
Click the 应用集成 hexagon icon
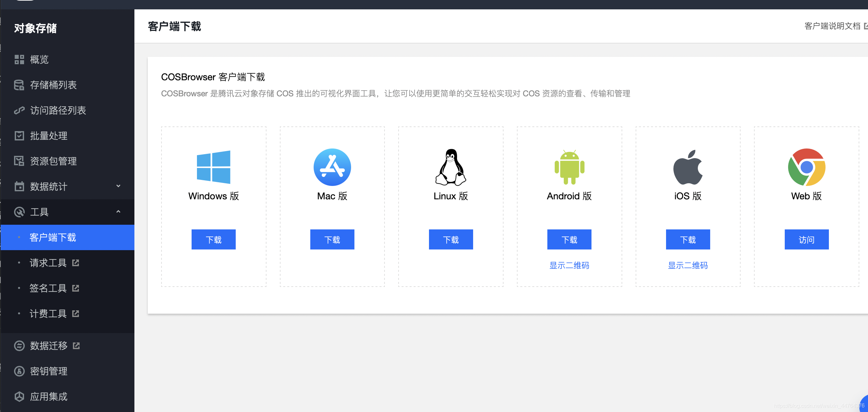click(19, 397)
